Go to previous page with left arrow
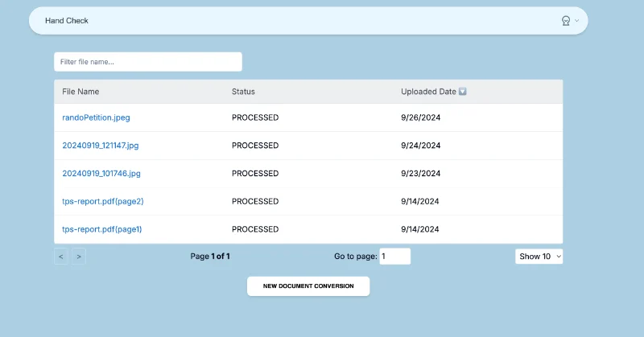This screenshot has height=337, width=644. click(x=61, y=257)
